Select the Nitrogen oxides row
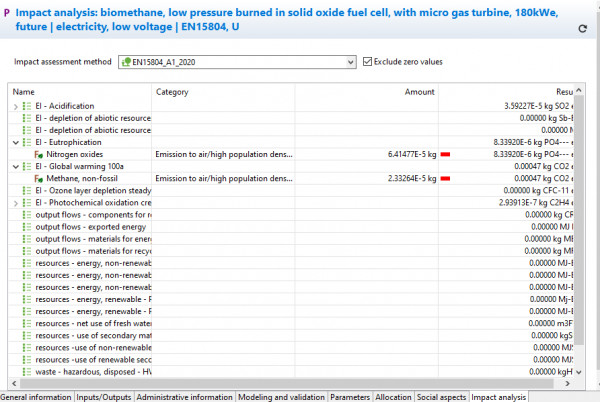600x402 pixels. (291, 155)
